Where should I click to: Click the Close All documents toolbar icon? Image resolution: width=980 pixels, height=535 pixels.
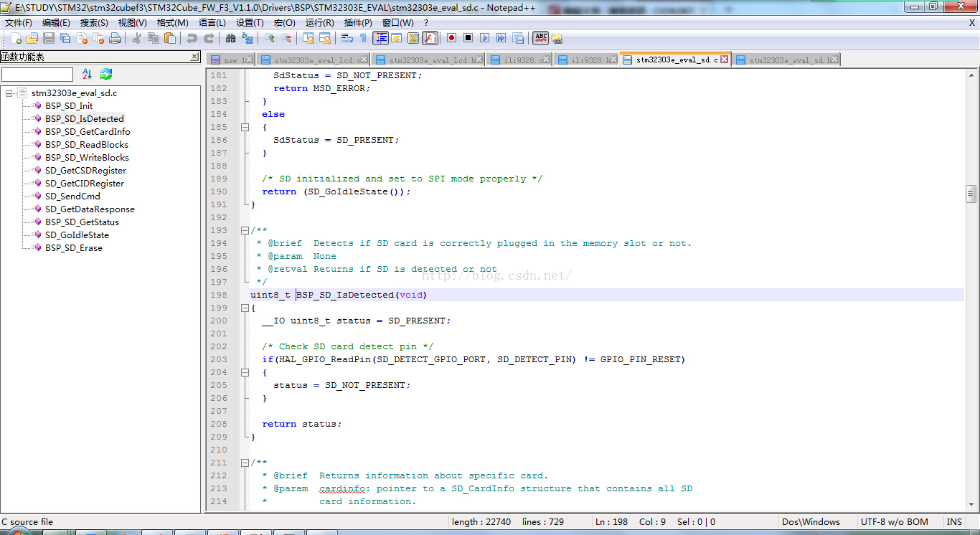pyautogui.click(x=98, y=38)
